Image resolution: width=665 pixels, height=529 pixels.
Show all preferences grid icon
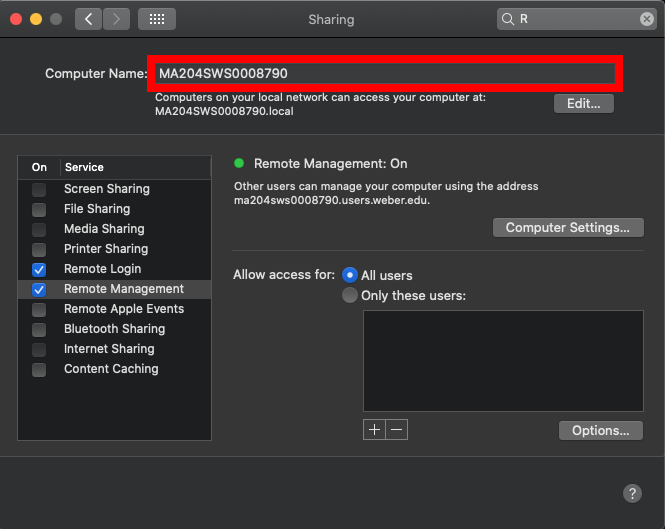156,19
